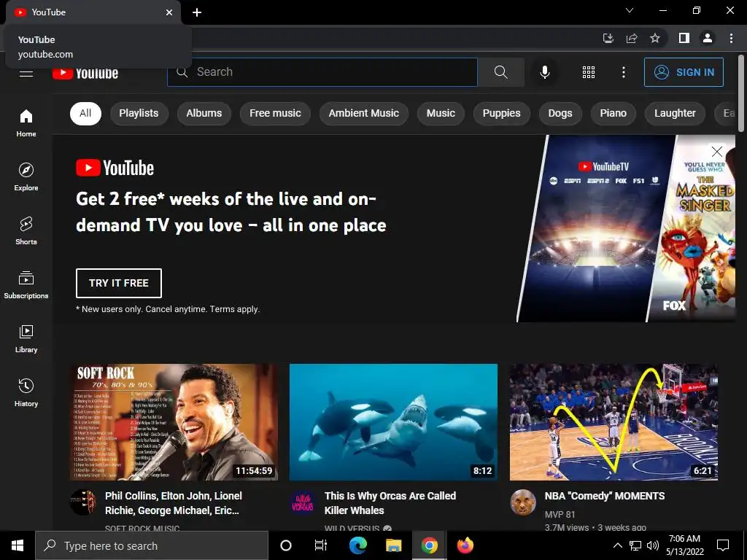The image size is (747, 560).
Task: Toggle Chrome side panel
Action: (x=684, y=38)
